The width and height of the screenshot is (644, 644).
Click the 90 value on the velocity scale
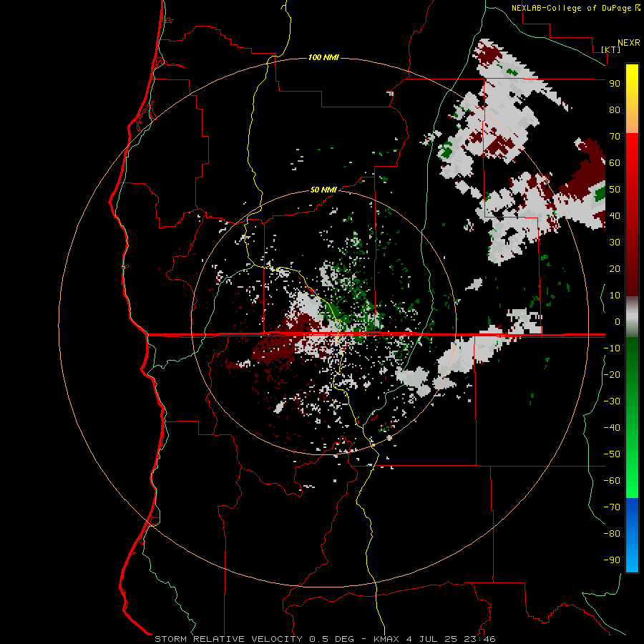615,84
